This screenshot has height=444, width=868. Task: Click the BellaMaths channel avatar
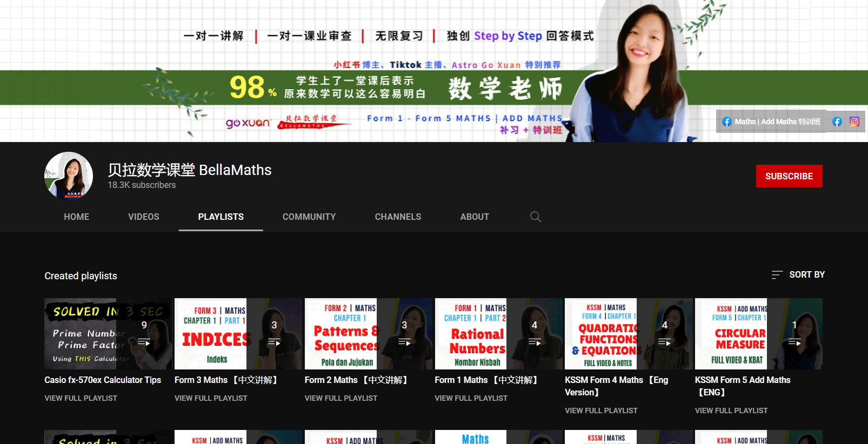[x=69, y=176]
